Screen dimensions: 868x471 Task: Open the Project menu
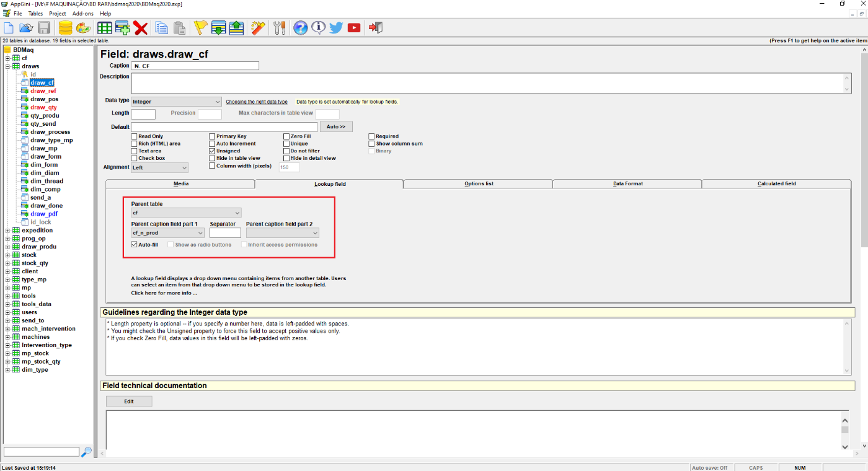58,13
